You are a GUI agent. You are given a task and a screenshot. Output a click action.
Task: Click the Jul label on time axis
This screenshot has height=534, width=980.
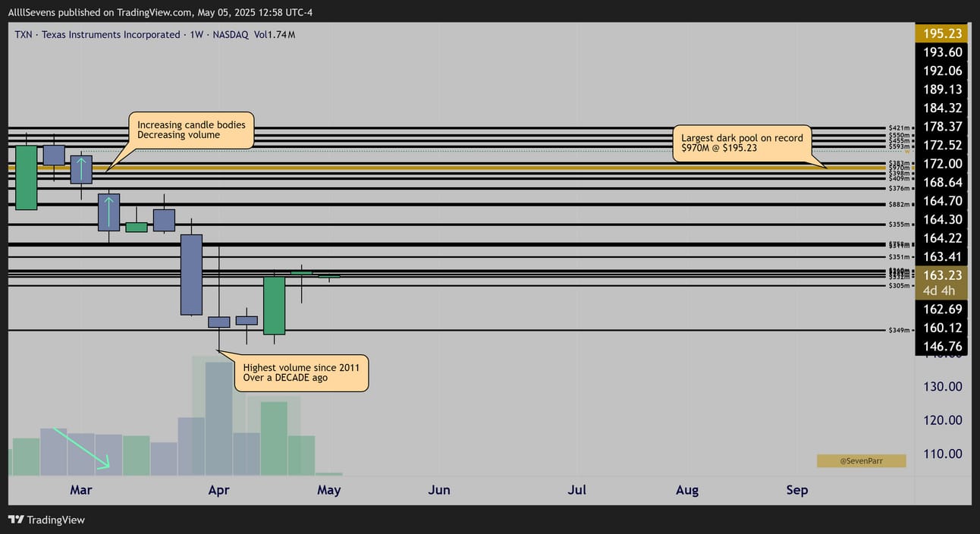pos(577,490)
